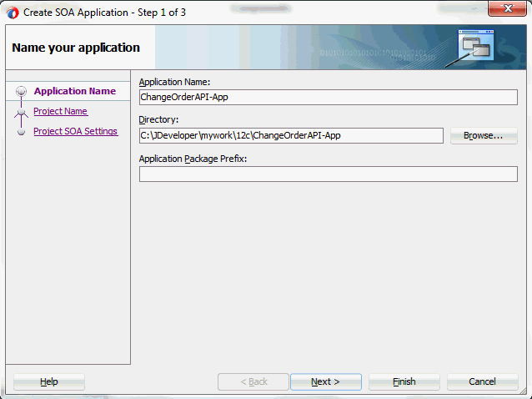Open the Project Name step link
The width and height of the screenshot is (532, 399).
(x=61, y=111)
